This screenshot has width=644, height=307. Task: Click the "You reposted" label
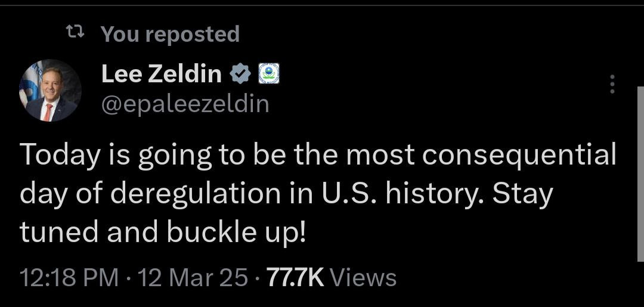[x=170, y=34]
